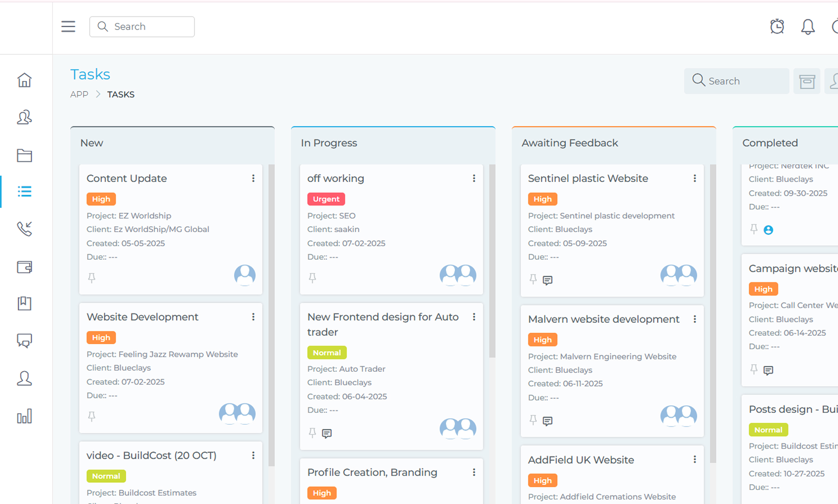The width and height of the screenshot is (838, 504).
Task: Open options menu for off working card
Action: [x=474, y=178]
